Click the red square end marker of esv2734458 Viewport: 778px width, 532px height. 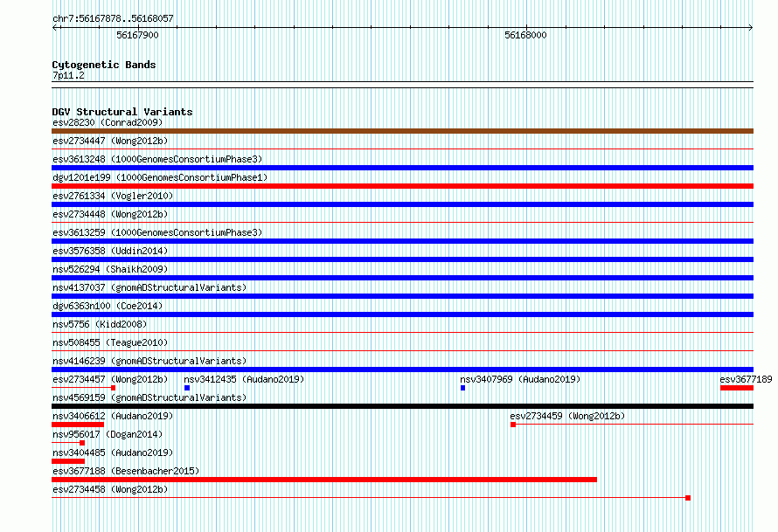[688, 498]
